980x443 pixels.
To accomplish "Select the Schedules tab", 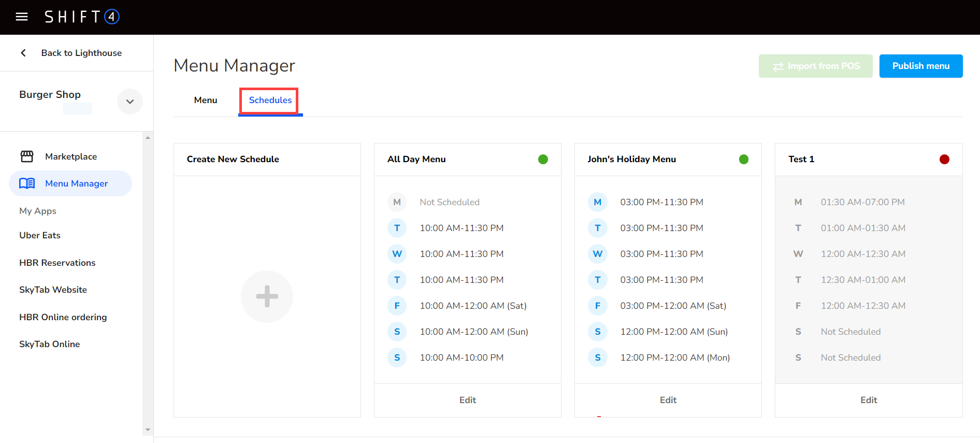I will click(x=270, y=101).
